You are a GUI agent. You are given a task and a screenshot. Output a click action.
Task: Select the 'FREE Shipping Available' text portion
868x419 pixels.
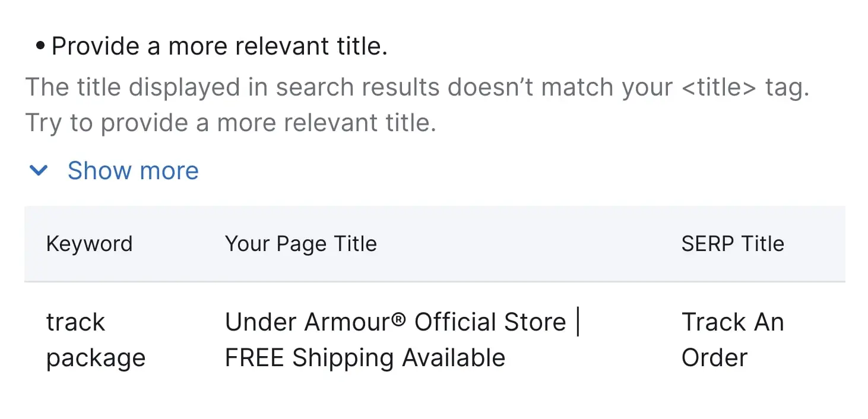click(365, 357)
